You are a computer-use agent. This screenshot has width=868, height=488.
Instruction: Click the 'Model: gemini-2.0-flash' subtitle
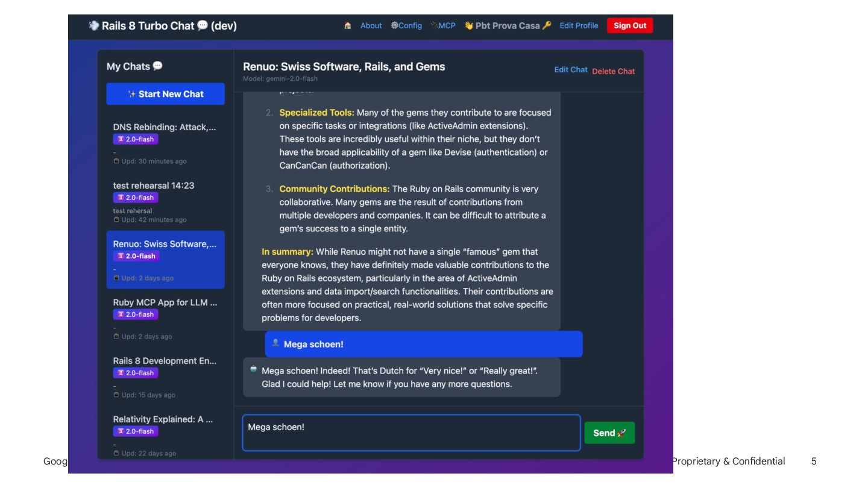(x=280, y=78)
